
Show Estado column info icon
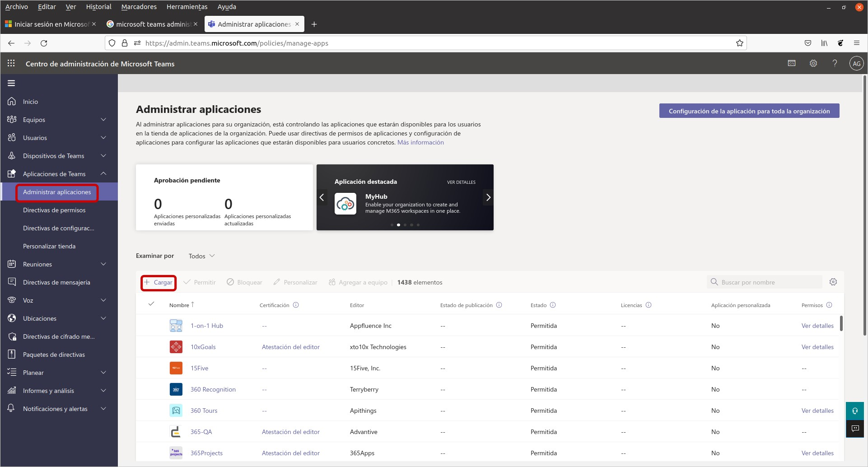pyautogui.click(x=553, y=305)
